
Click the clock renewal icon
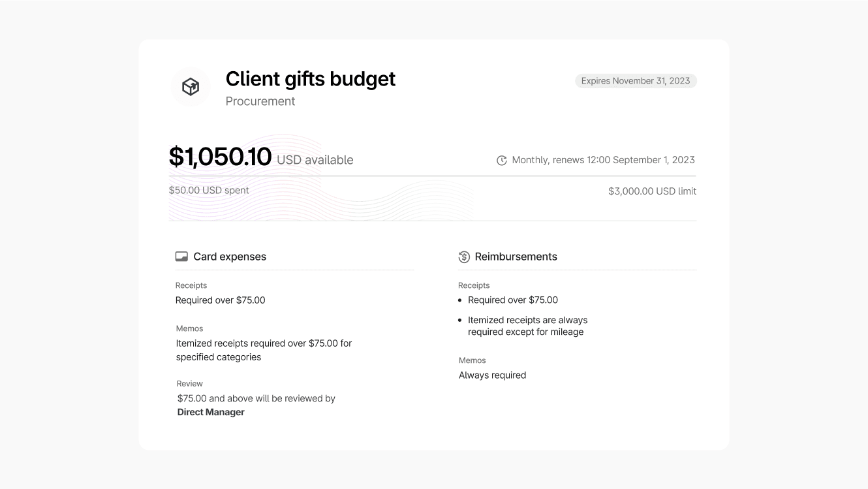pyautogui.click(x=501, y=161)
